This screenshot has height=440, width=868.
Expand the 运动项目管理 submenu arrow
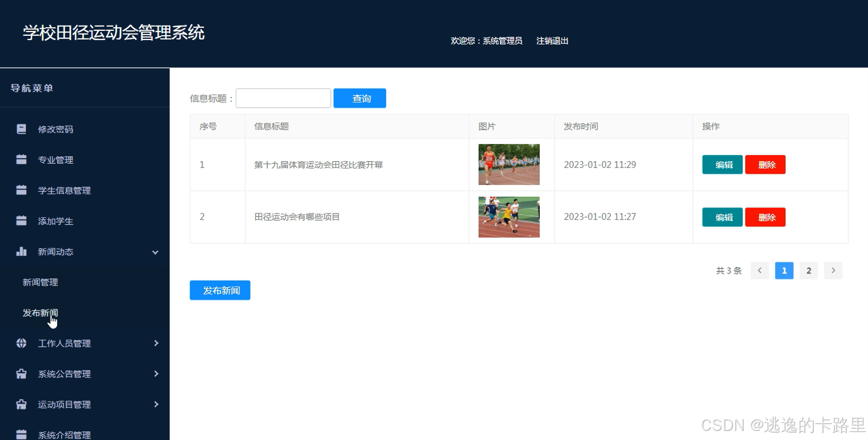(x=156, y=404)
